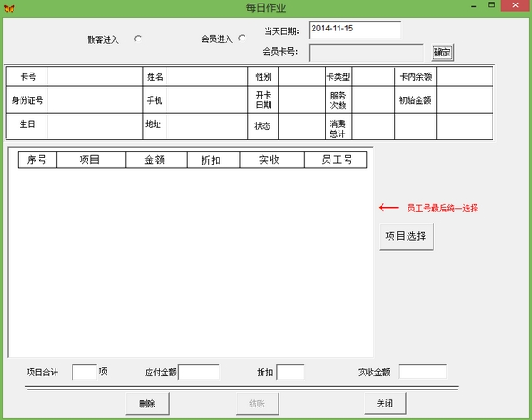Click the 当天日期 date input field
The image size is (532, 420).
pyautogui.click(x=355, y=30)
